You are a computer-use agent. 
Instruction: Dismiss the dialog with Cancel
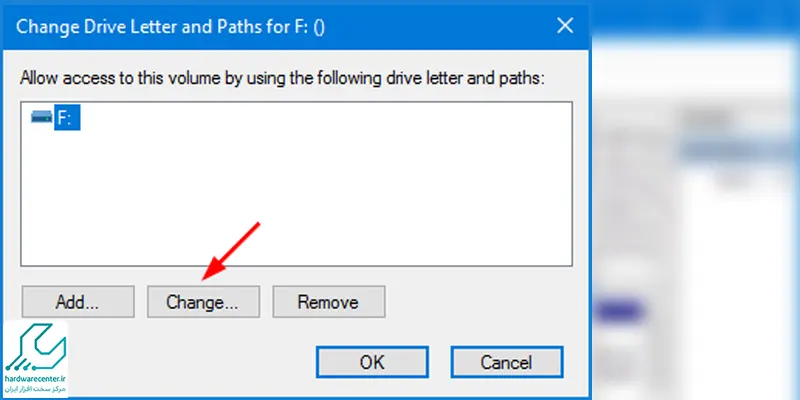pos(507,362)
